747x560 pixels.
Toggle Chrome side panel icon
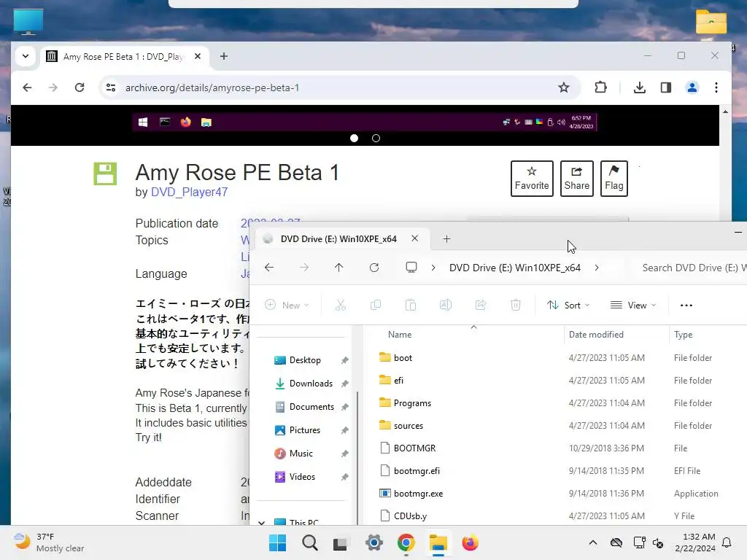[x=665, y=87]
